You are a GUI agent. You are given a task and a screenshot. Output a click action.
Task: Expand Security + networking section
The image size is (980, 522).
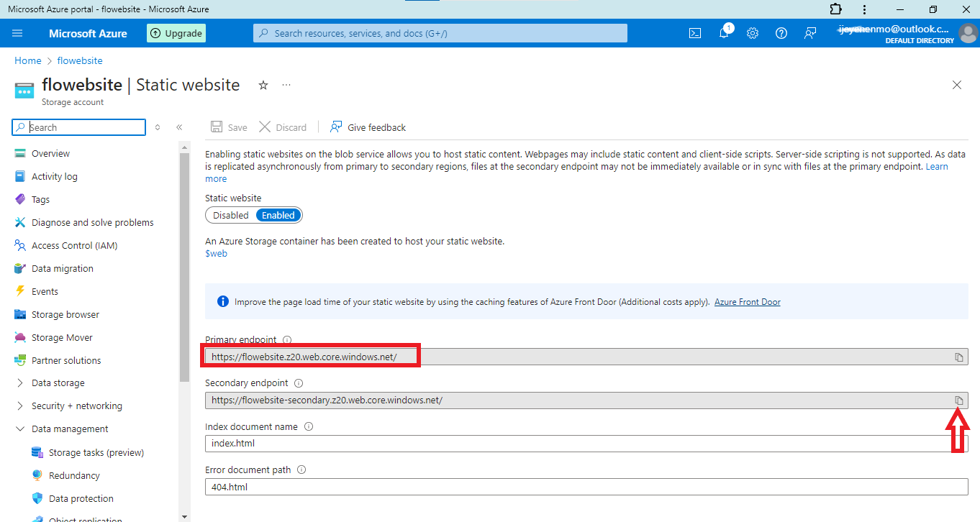point(19,406)
